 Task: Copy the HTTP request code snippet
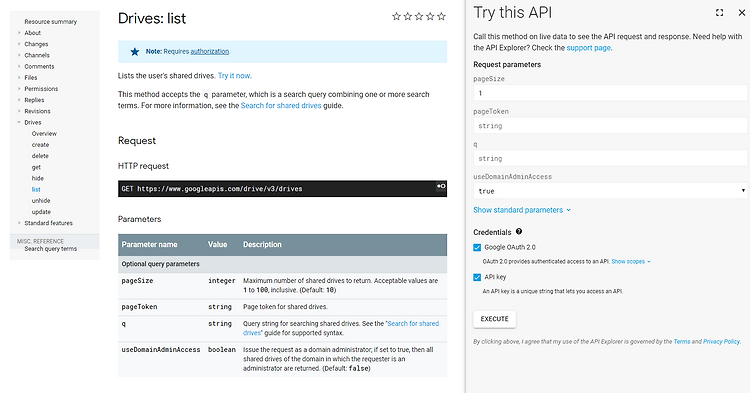[441, 186]
